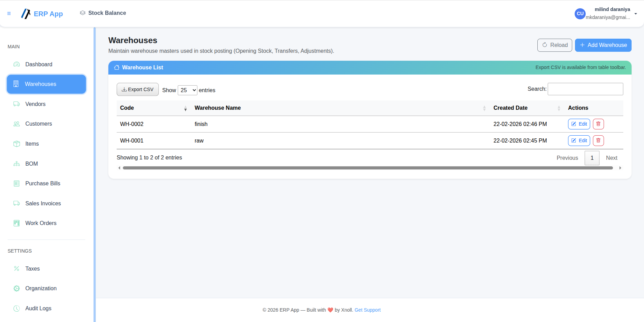Click the Organization settings gear icon
Image resolution: width=644 pixels, height=322 pixels.
pos(16,288)
